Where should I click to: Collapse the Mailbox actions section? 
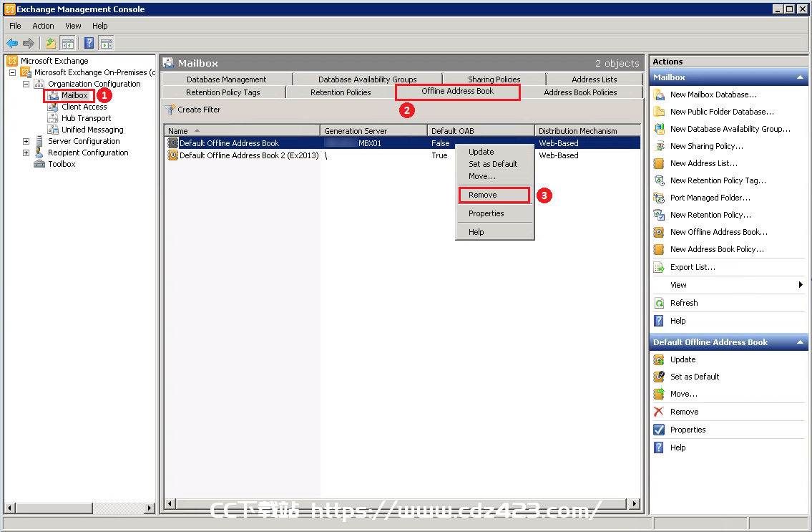click(x=800, y=77)
